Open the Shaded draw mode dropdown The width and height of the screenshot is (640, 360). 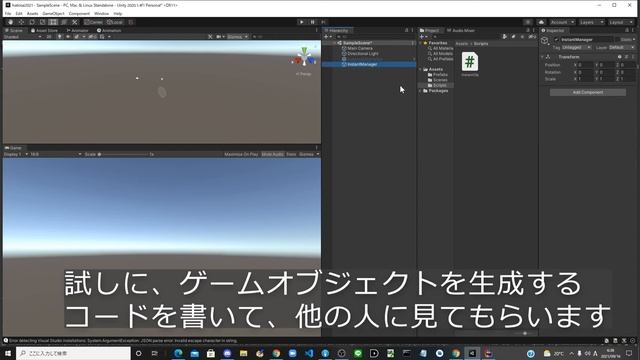[x=22, y=37]
